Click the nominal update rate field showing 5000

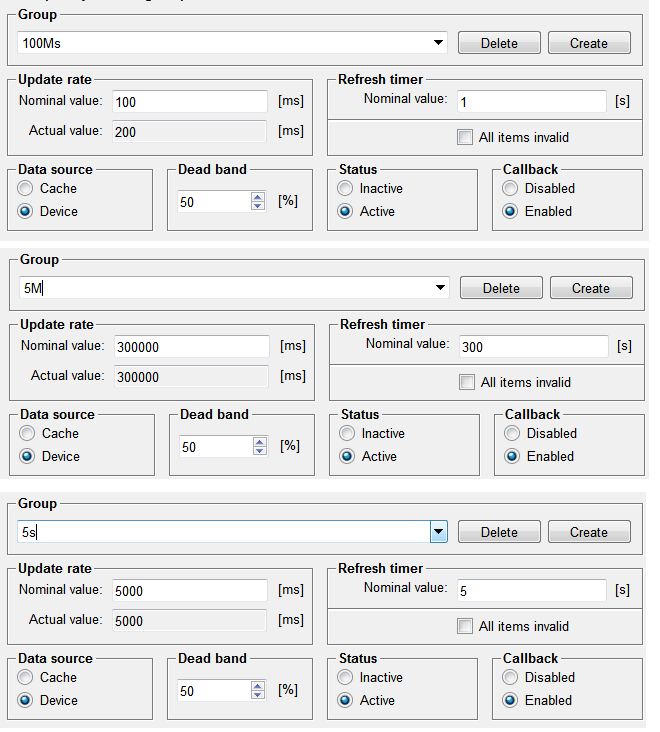(x=190, y=590)
